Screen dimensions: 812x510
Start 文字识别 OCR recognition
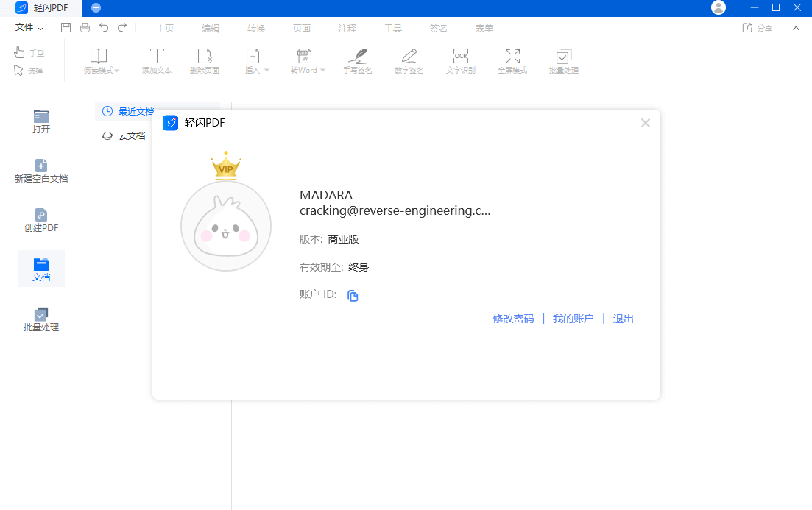tap(460, 60)
